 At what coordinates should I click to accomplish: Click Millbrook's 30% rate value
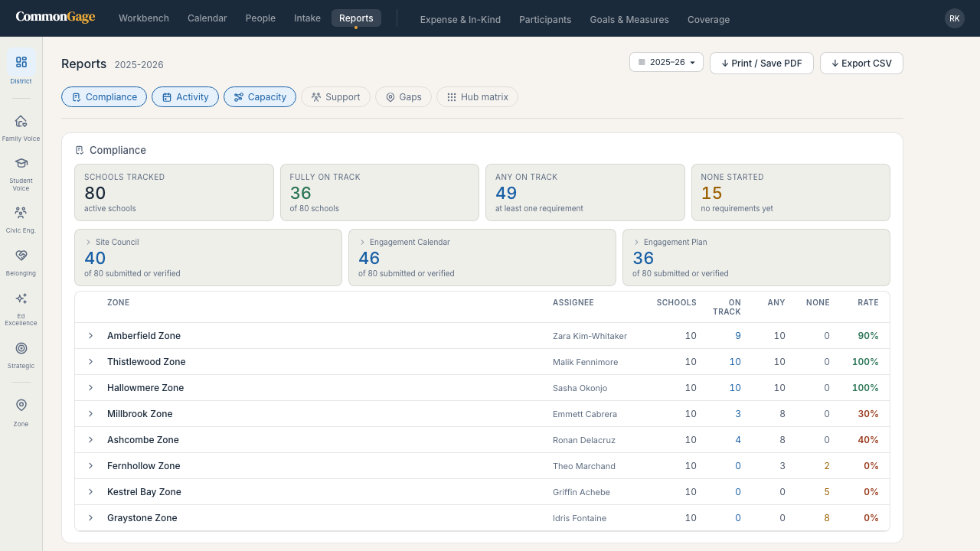coord(868,414)
